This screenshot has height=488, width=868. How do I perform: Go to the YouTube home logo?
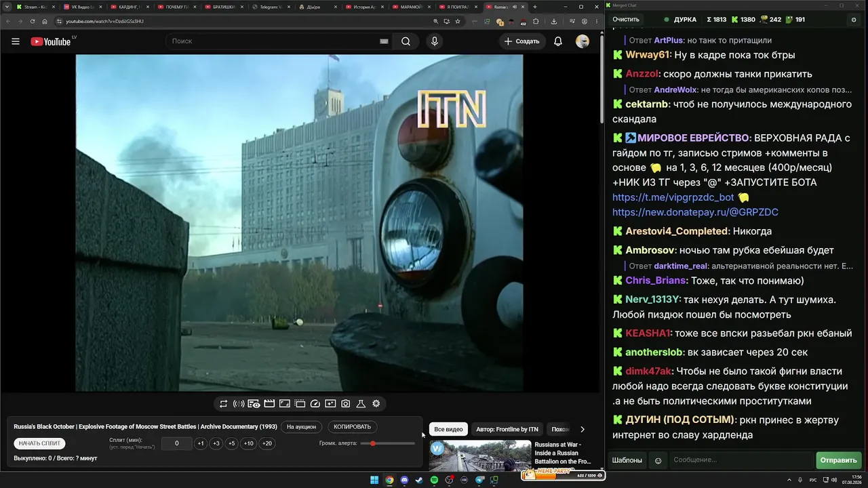click(51, 41)
